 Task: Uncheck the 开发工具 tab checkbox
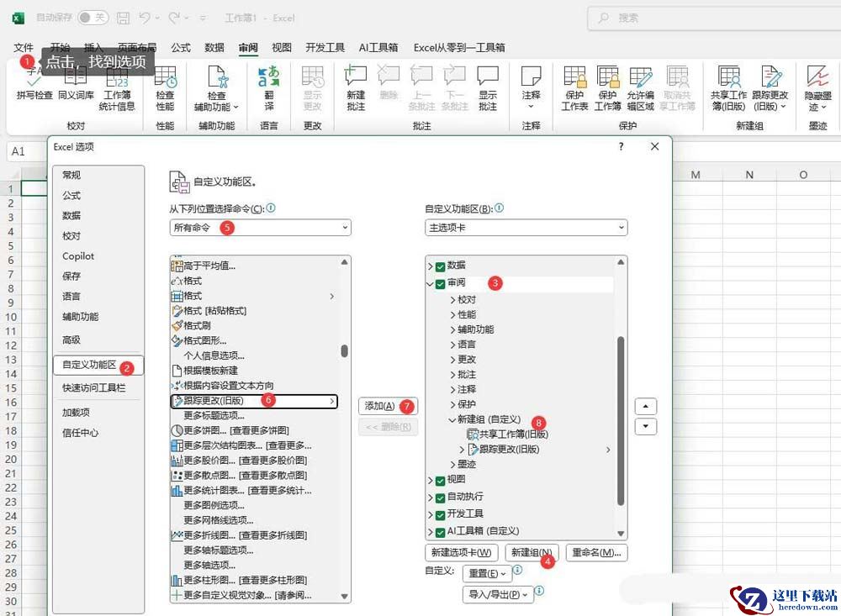[x=441, y=514]
